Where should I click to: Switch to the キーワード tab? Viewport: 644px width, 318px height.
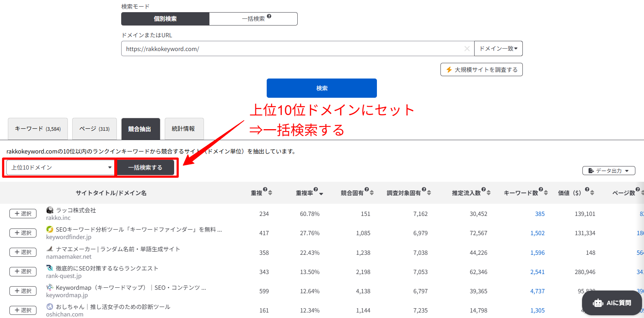coord(38,129)
